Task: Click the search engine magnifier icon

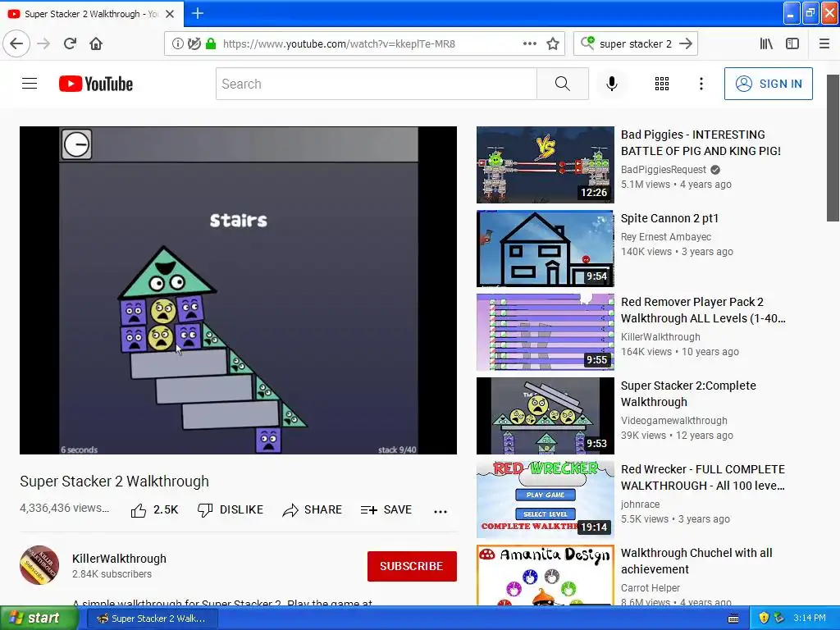Action: [587, 43]
